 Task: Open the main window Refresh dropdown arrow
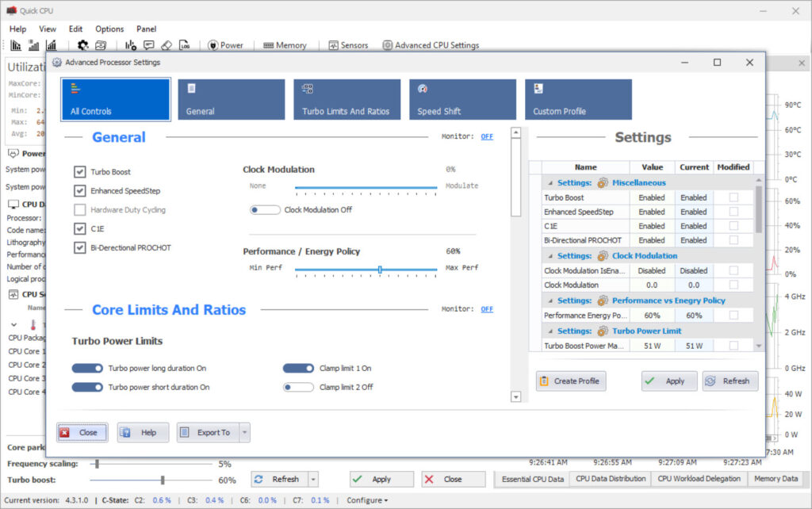pyautogui.click(x=313, y=480)
